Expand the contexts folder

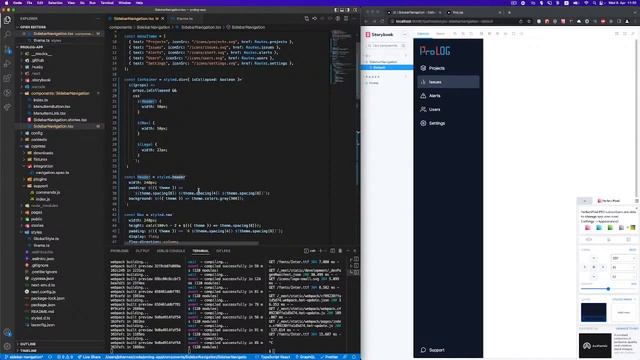tap(39, 140)
